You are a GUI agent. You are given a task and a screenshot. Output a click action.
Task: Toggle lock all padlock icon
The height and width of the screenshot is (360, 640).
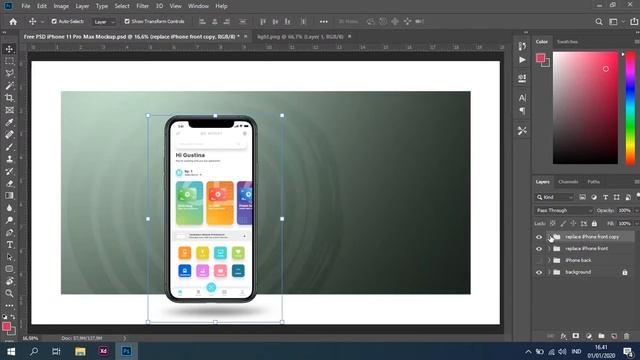594,224
